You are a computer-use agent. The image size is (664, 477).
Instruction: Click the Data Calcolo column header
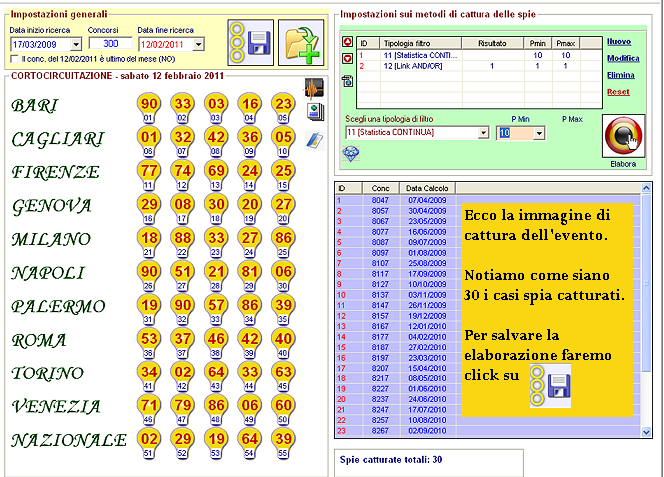427,188
